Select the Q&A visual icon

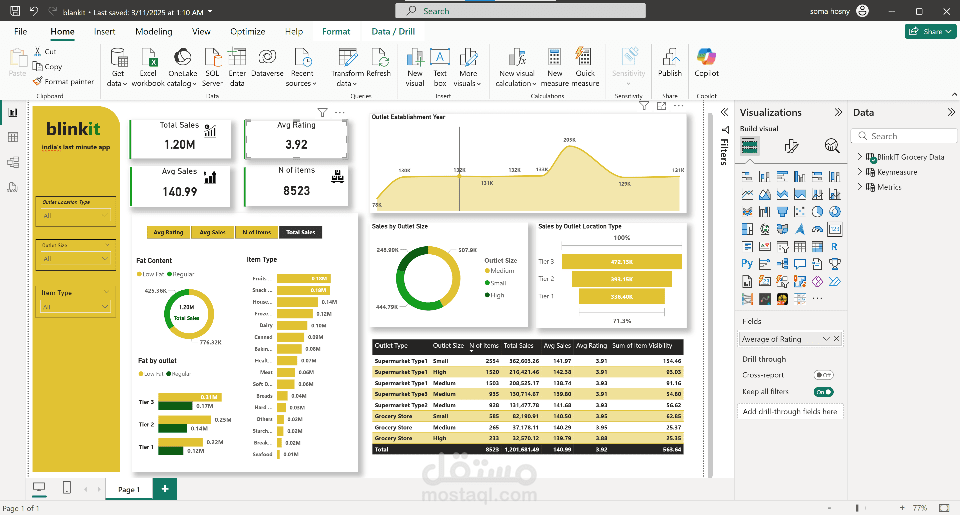800,264
